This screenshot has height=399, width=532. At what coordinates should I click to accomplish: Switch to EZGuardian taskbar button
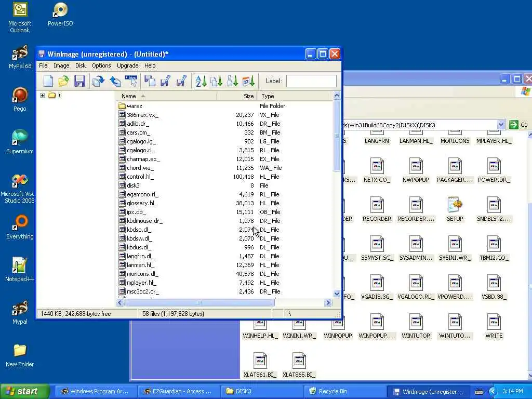click(179, 391)
